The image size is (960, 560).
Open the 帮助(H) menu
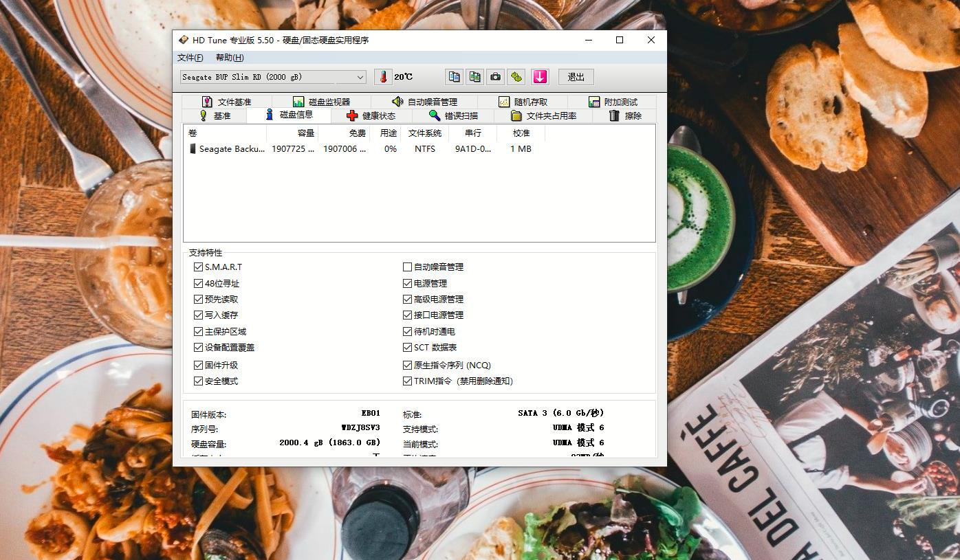pos(228,58)
